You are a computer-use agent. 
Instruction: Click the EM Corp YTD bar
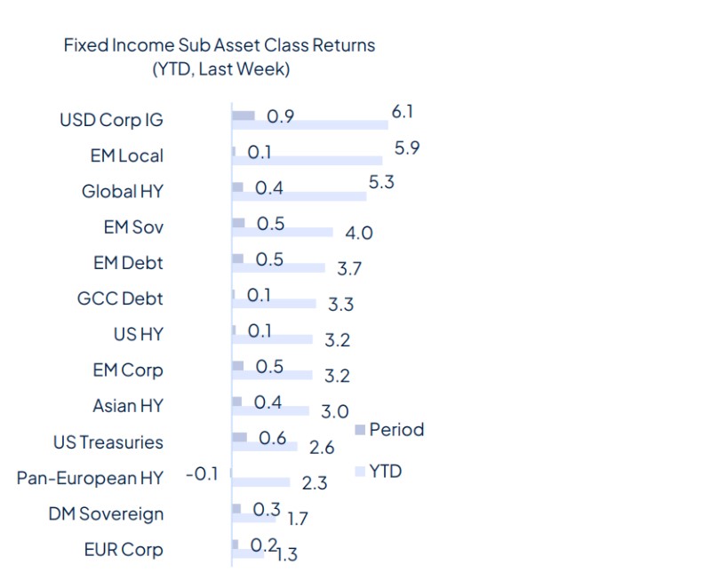(x=272, y=375)
